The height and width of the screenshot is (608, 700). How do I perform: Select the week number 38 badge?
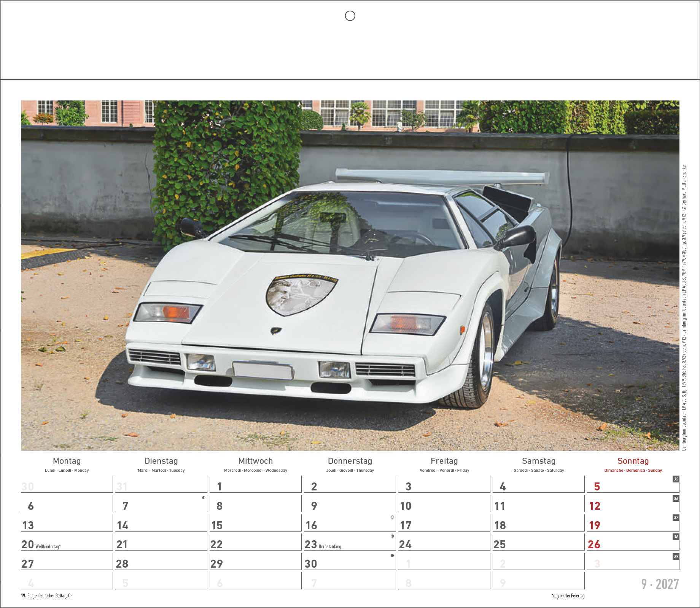point(676,537)
